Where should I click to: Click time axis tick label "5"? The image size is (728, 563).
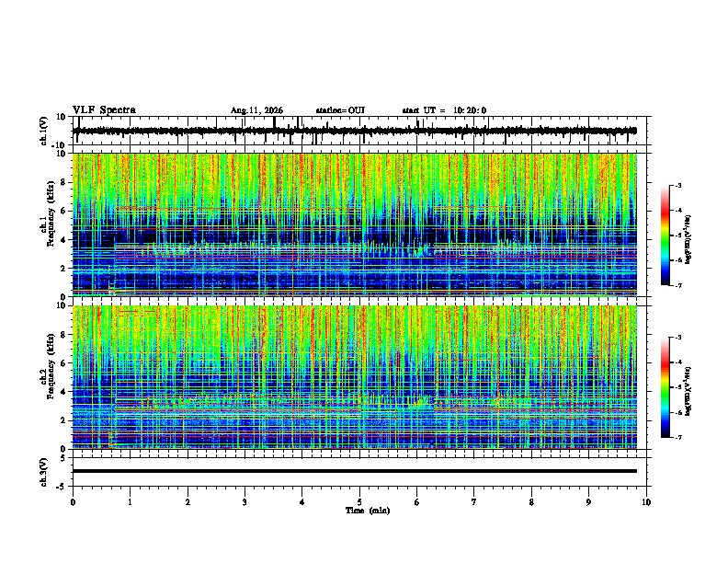tap(359, 502)
